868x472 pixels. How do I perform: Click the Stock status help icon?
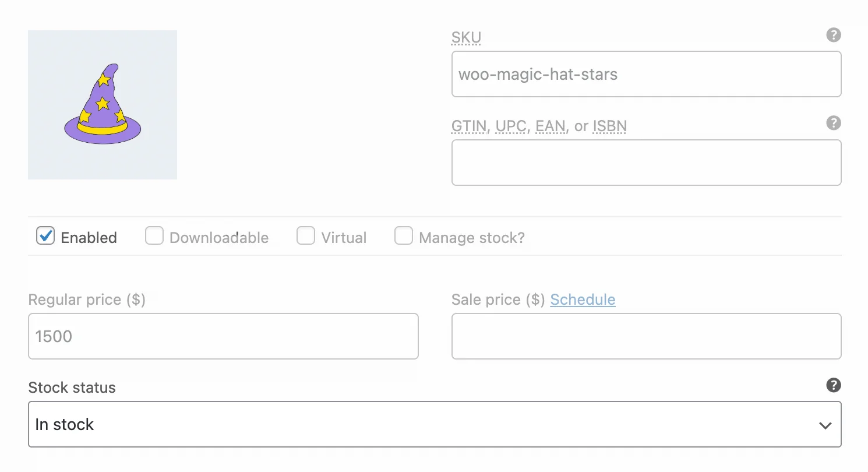834,385
